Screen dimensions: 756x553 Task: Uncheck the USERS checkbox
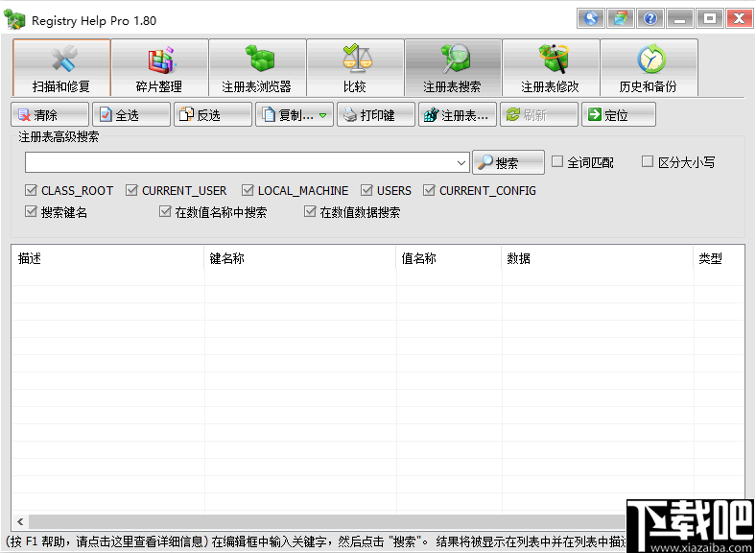tap(387, 191)
